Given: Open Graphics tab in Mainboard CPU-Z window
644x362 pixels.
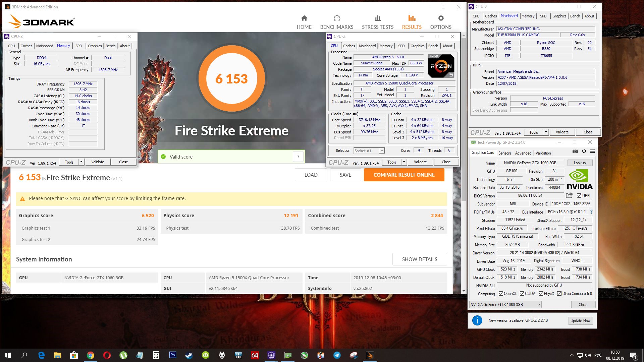Looking at the screenshot, I should click(x=559, y=16).
